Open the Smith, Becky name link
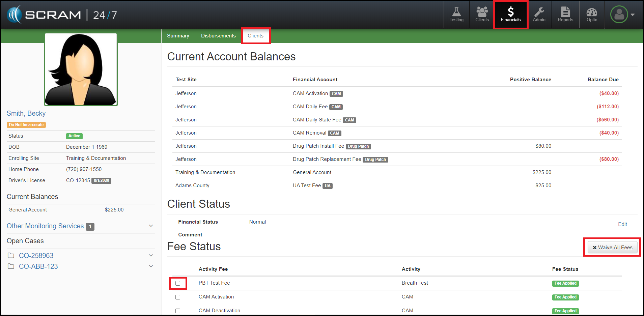The width and height of the screenshot is (644, 316). point(26,113)
